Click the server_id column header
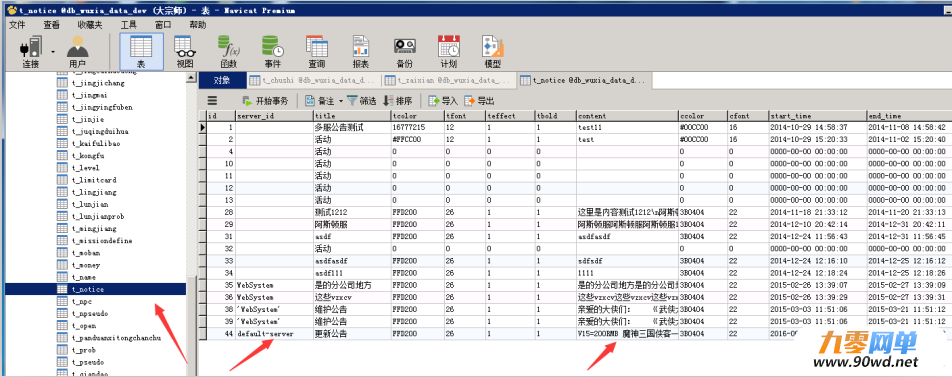This screenshot has width=952, height=377. point(273,116)
